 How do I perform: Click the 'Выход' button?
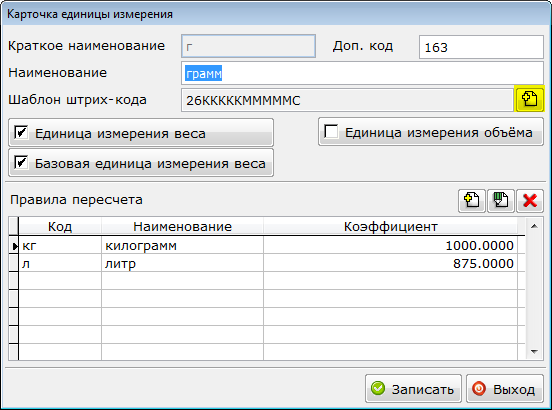pyautogui.click(x=505, y=389)
